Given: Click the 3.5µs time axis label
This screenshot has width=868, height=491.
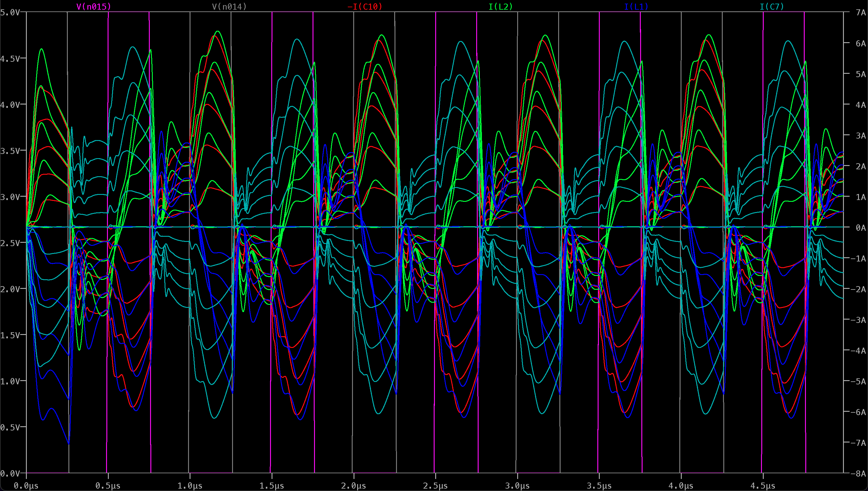Looking at the screenshot, I should pos(599,486).
